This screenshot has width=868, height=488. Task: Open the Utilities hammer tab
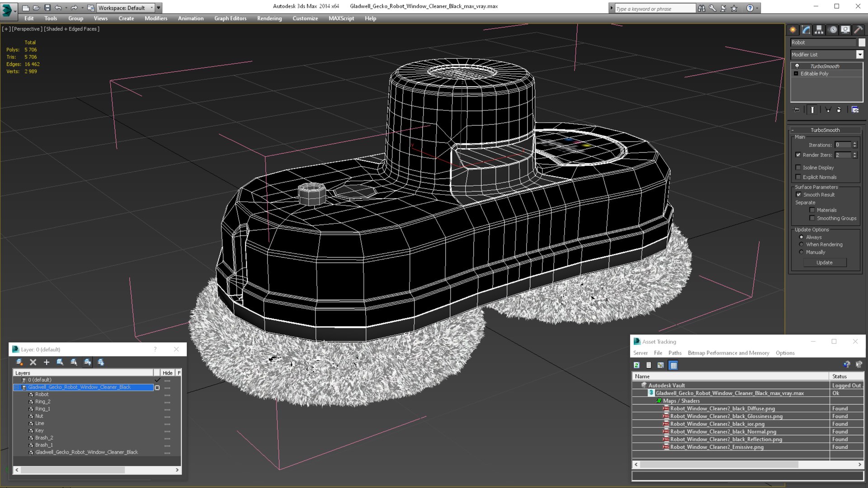click(x=859, y=30)
